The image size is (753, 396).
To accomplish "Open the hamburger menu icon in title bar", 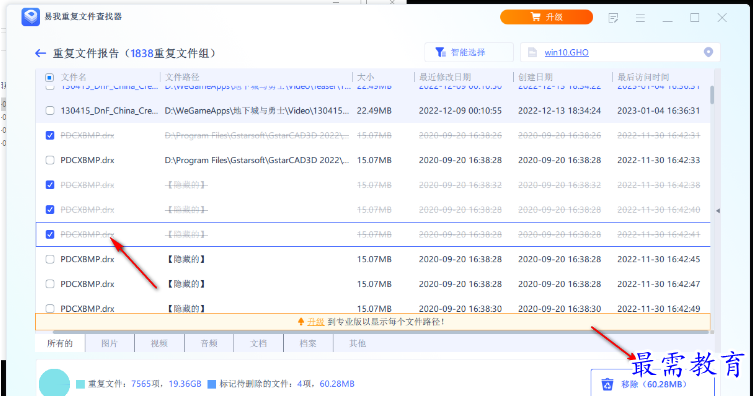I will pyautogui.click(x=640, y=18).
